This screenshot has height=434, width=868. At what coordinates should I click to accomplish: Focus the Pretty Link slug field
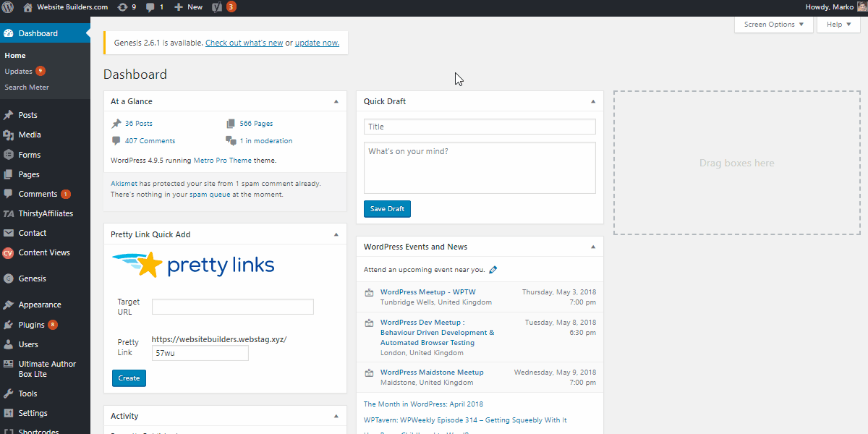(x=200, y=353)
